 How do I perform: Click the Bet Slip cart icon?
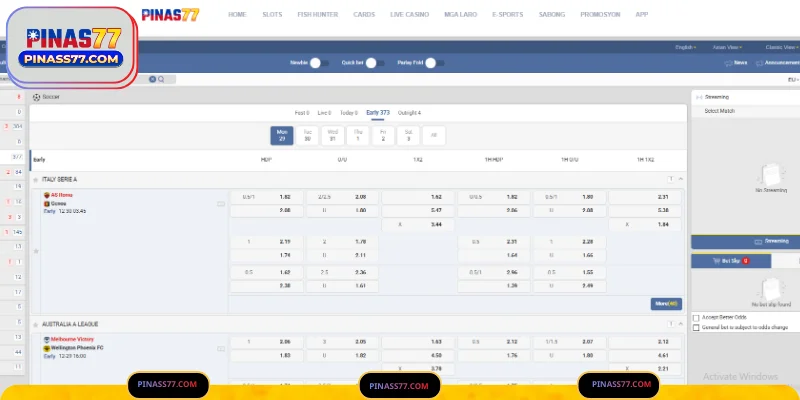(716, 261)
